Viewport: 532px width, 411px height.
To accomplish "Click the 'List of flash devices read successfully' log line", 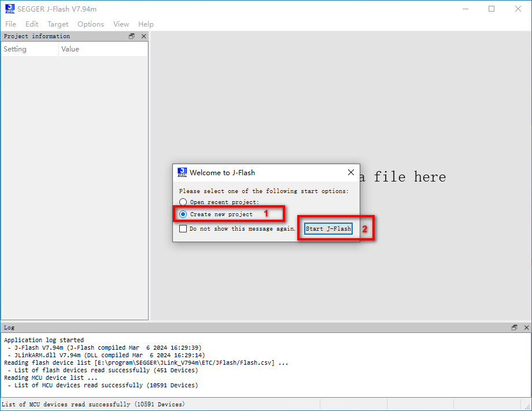I will 103,371.
